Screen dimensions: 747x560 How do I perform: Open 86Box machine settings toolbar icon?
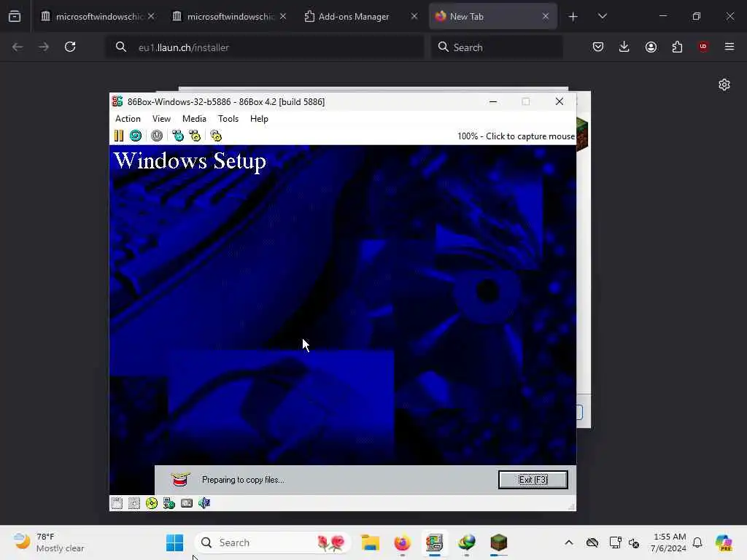(216, 136)
